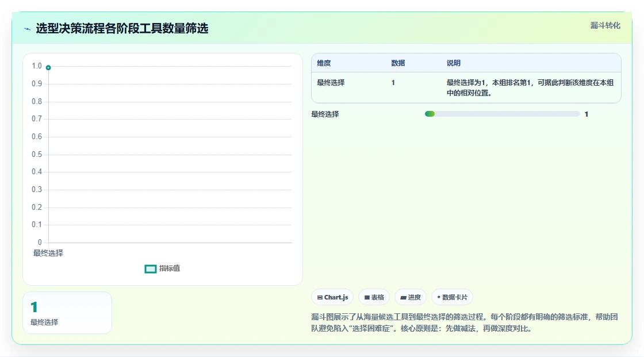The height and width of the screenshot is (357, 644).
Task: Select the 表格 tag
Action: point(374,297)
